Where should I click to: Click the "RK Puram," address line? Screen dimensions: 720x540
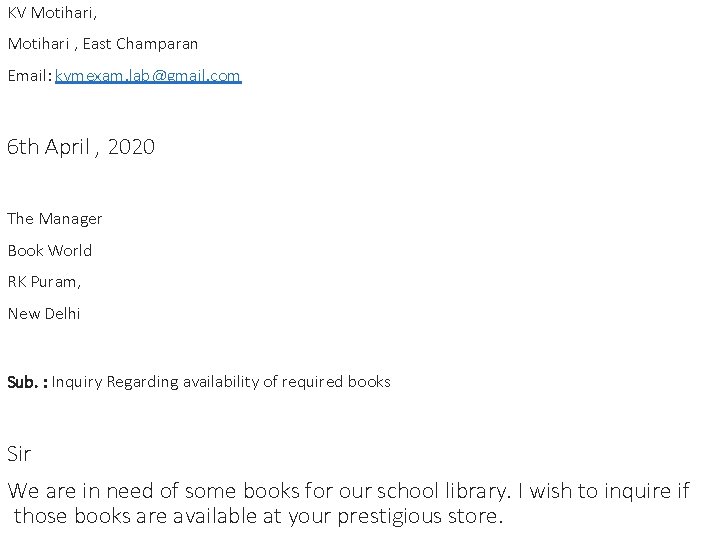coord(44,282)
